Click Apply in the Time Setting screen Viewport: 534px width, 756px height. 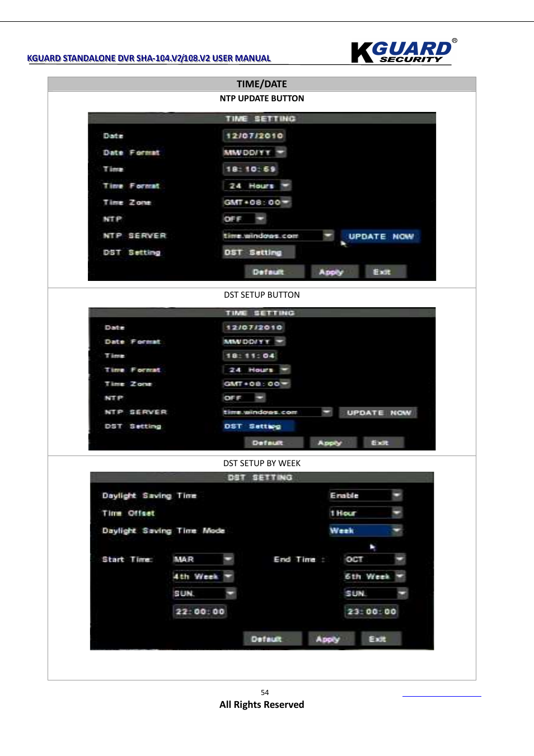click(x=334, y=271)
